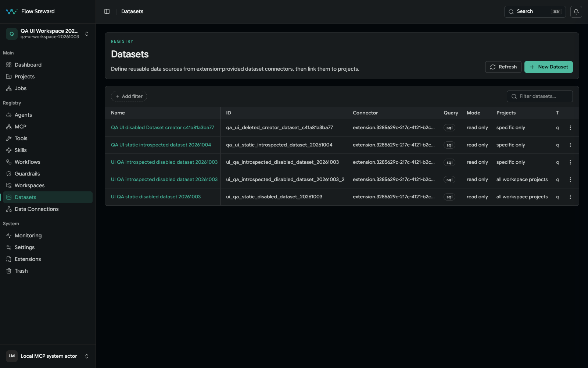Open the notifications bell
The image size is (588, 368).
click(x=576, y=11)
